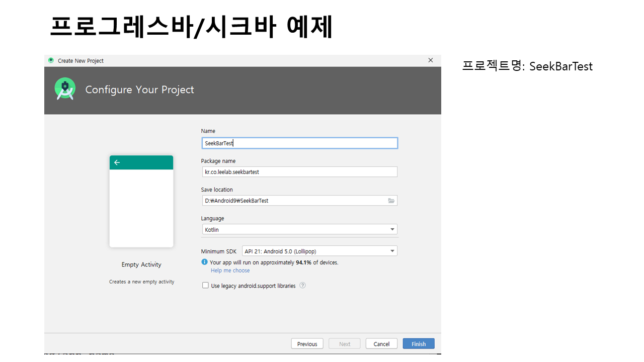Open the Help me choose link
This screenshot has height=362, width=644.
pyautogui.click(x=230, y=270)
